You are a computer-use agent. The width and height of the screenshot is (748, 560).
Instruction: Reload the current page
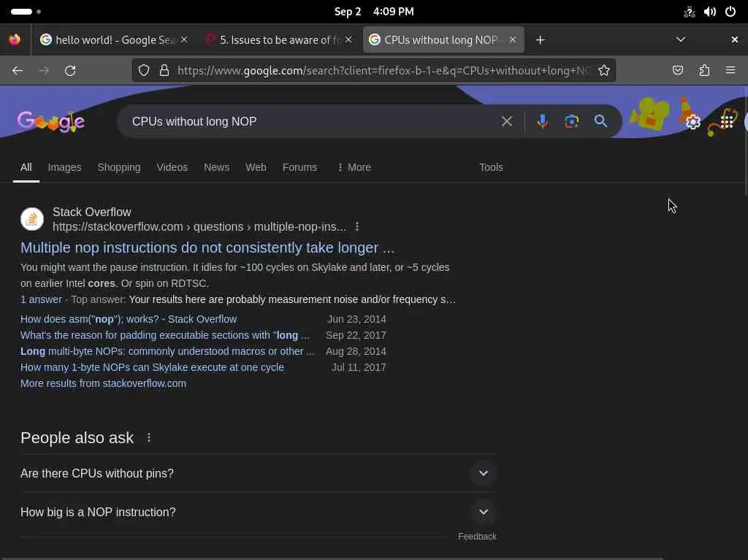[70, 71]
